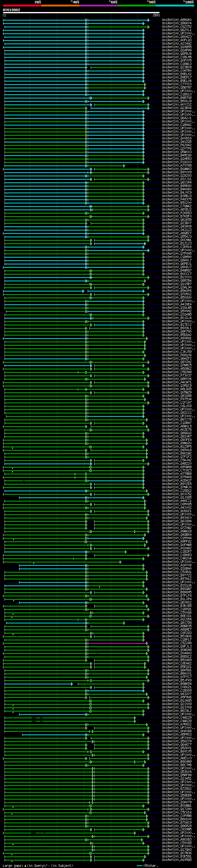197x868 pixels.
Task: Open the UniRef100_B1TEI2 entry
Action: point(177,325)
